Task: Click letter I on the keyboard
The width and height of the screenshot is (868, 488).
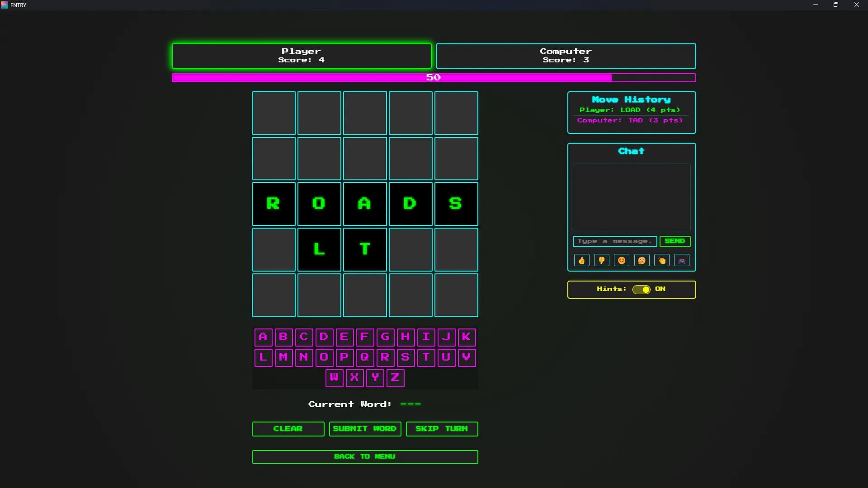Action: (426, 337)
